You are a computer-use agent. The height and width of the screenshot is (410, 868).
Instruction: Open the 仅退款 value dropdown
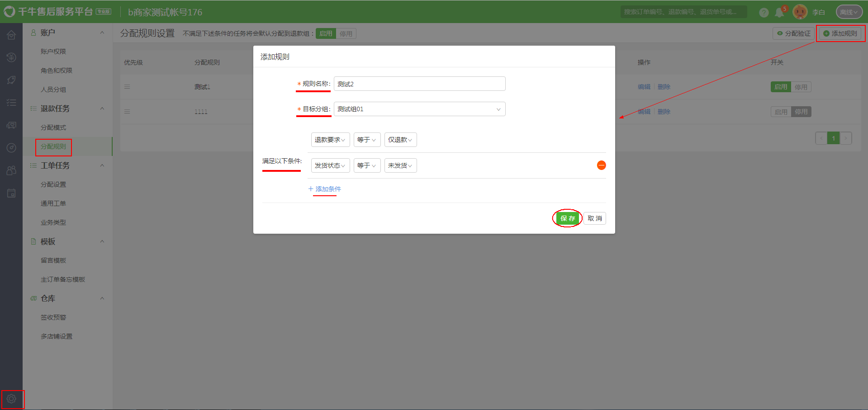pos(400,140)
